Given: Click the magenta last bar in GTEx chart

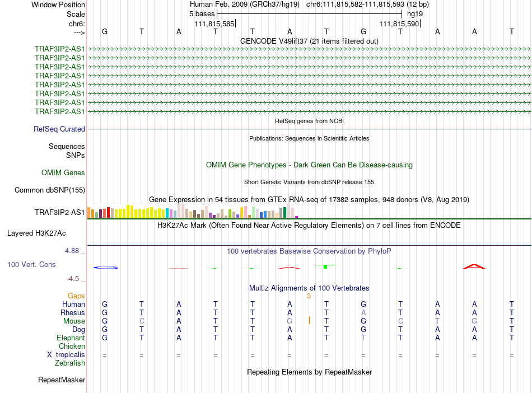Looking at the screenshot, I should [x=297, y=217].
